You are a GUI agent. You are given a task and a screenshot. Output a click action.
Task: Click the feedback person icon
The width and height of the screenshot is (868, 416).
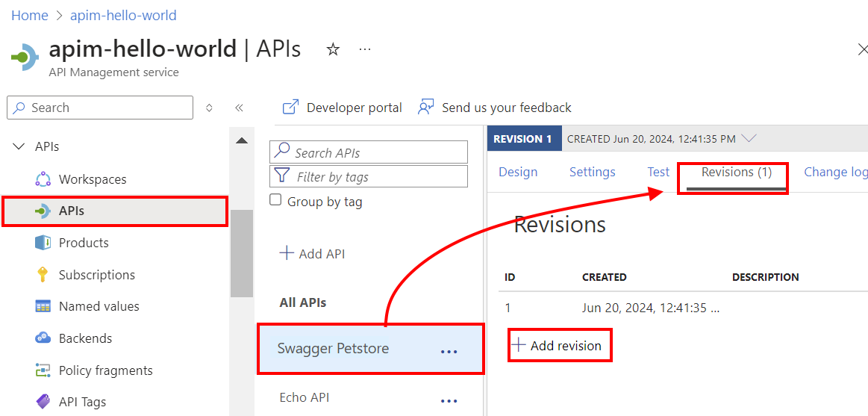pyautogui.click(x=425, y=107)
